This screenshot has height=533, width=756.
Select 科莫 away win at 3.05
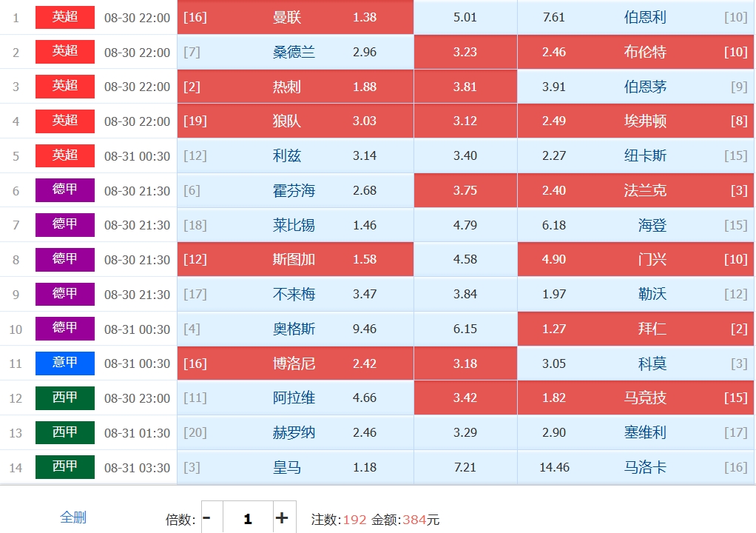pos(635,363)
